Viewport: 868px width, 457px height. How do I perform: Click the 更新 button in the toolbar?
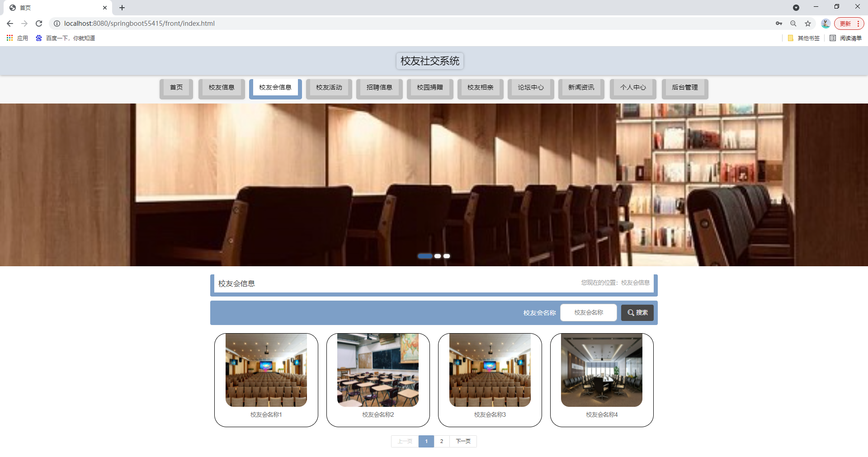(846, 23)
